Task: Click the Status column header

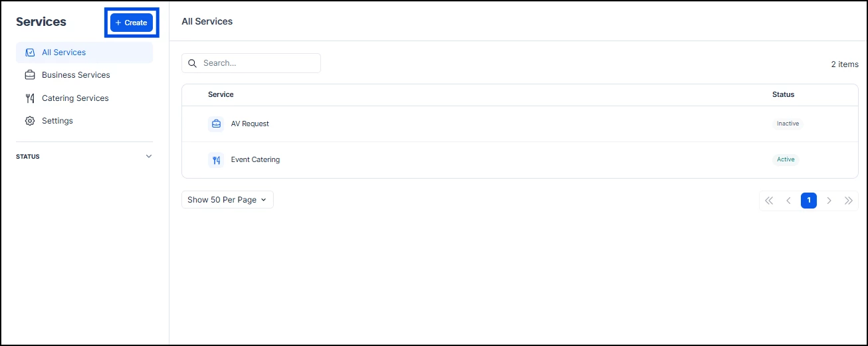Action: [x=783, y=94]
